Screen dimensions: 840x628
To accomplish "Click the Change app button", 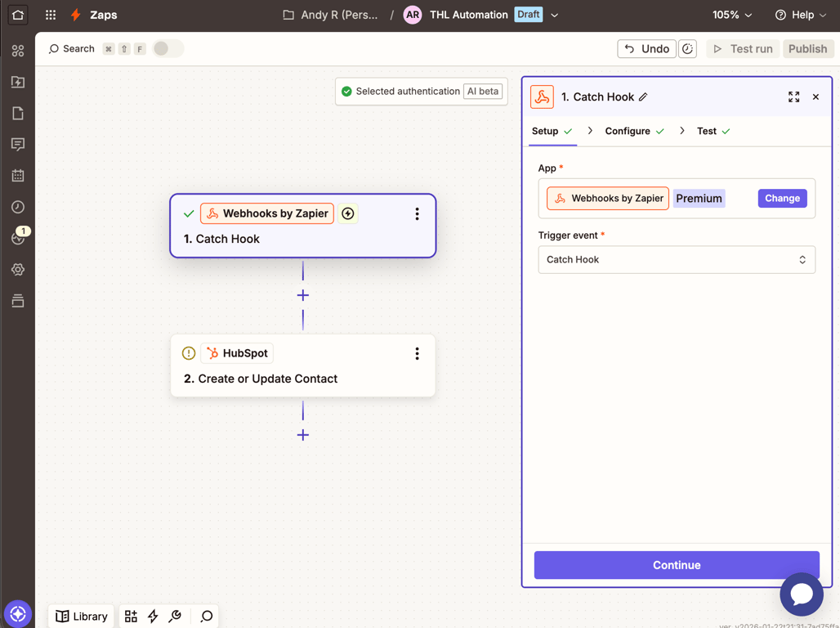I will tap(782, 199).
